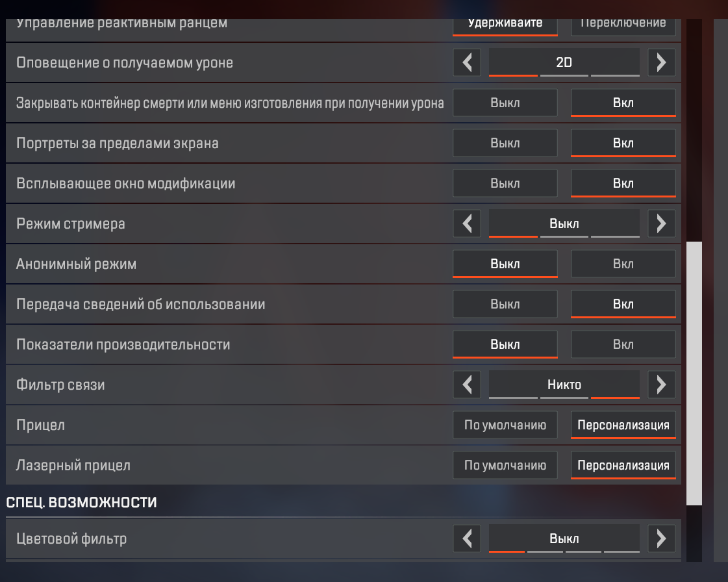This screenshot has width=728, height=582.
Task: Click left arrow for Режим стримера
Action: click(467, 224)
